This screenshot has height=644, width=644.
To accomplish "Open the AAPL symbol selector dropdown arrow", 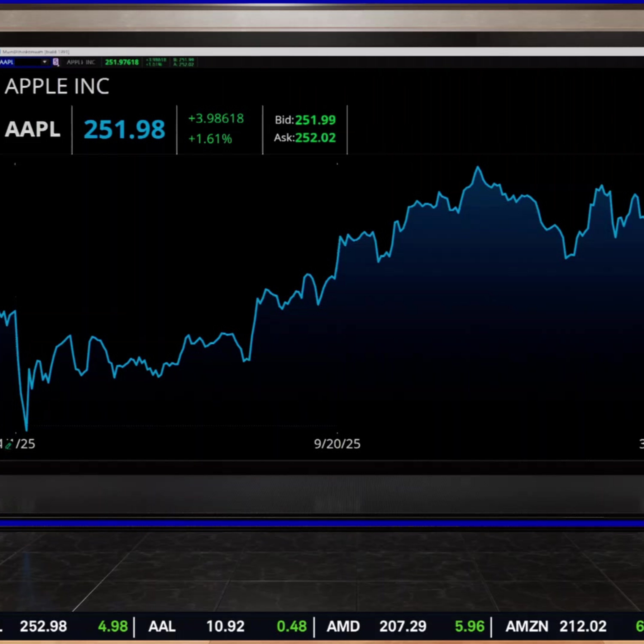I will (44, 62).
